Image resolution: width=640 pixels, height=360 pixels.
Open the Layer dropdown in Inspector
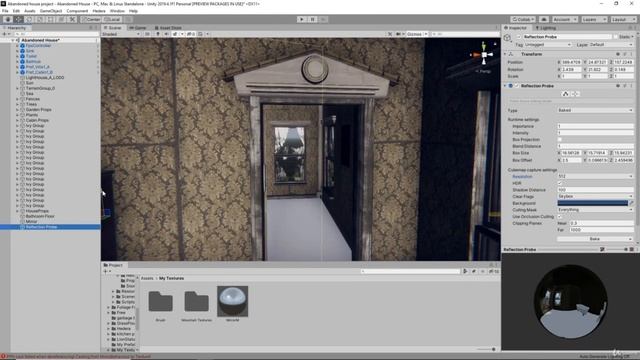(611, 44)
